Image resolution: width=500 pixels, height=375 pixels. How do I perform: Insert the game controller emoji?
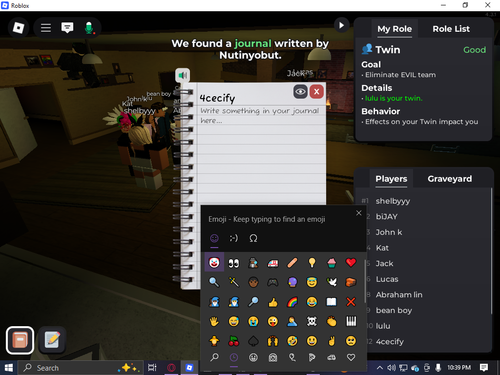[273, 282]
